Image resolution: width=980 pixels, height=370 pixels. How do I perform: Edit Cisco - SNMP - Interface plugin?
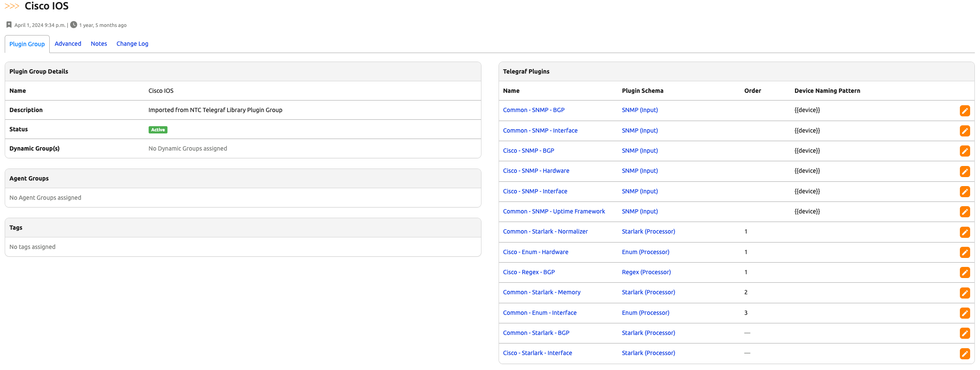coord(965,192)
